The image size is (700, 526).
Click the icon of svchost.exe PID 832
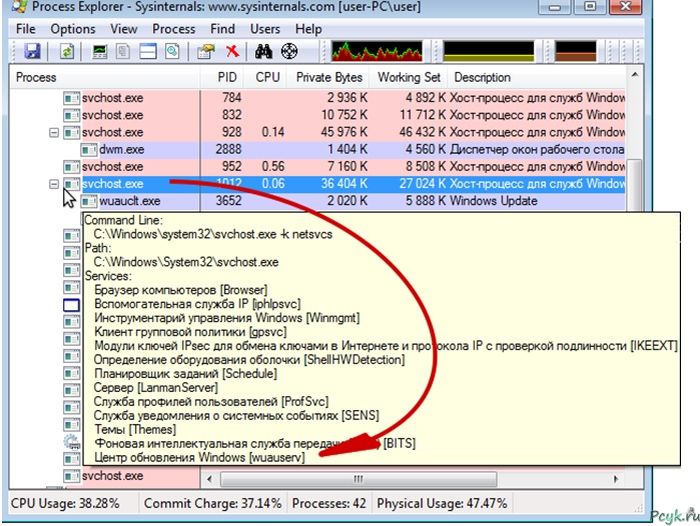71,115
